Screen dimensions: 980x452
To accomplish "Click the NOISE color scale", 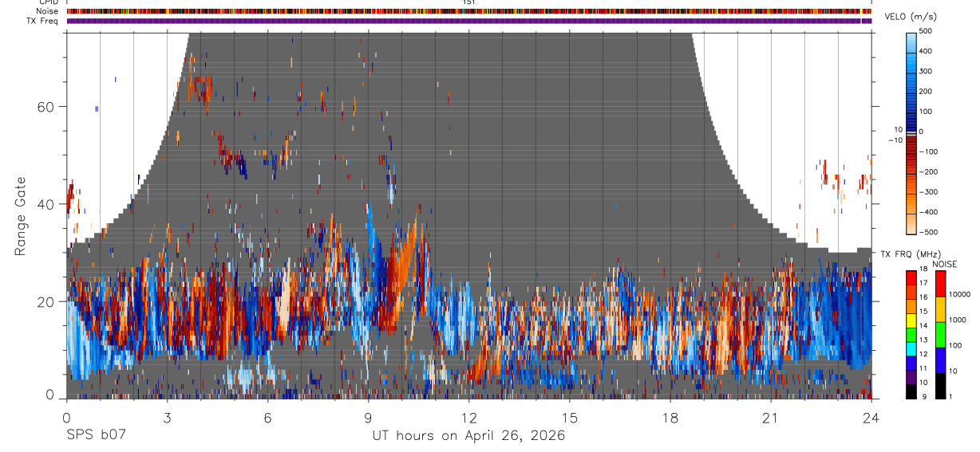I will [x=940, y=334].
